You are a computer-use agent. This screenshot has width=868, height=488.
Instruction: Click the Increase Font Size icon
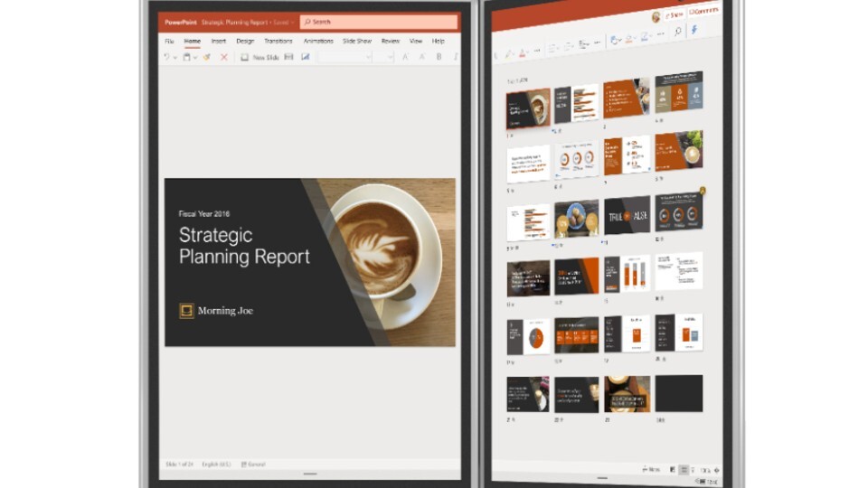(x=405, y=56)
